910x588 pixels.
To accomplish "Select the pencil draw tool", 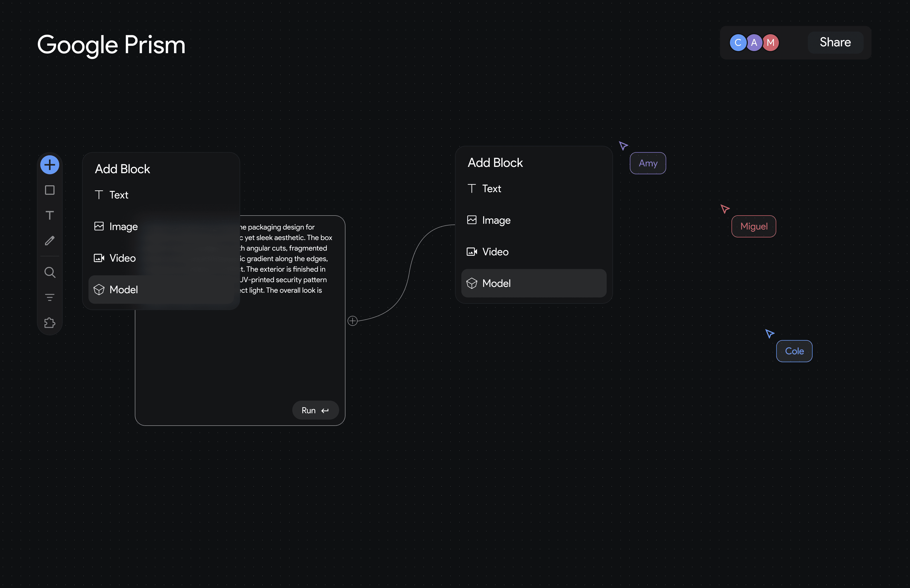I will pyautogui.click(x=50, y=241).
